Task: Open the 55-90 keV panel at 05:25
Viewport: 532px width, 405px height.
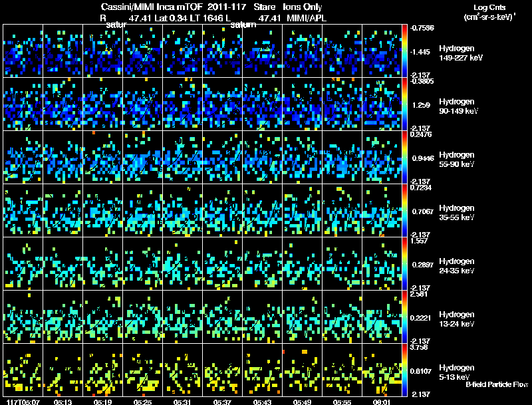Action: [x=142, y=158]
